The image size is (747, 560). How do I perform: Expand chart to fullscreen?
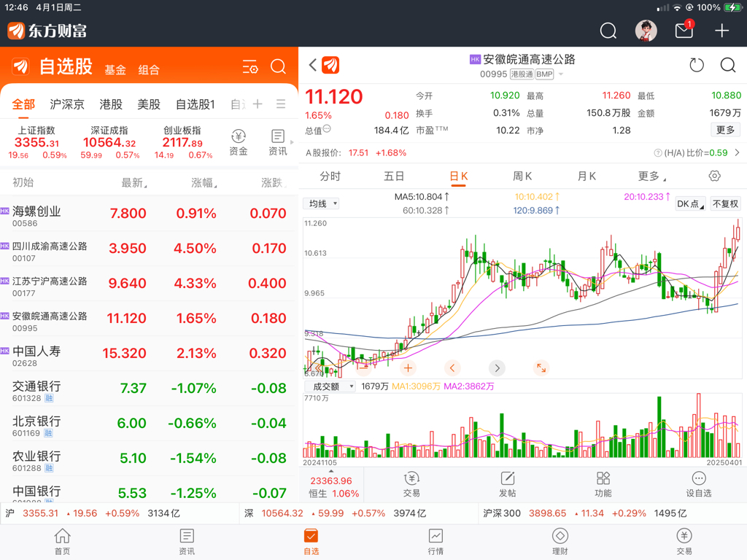pos(541,368)
